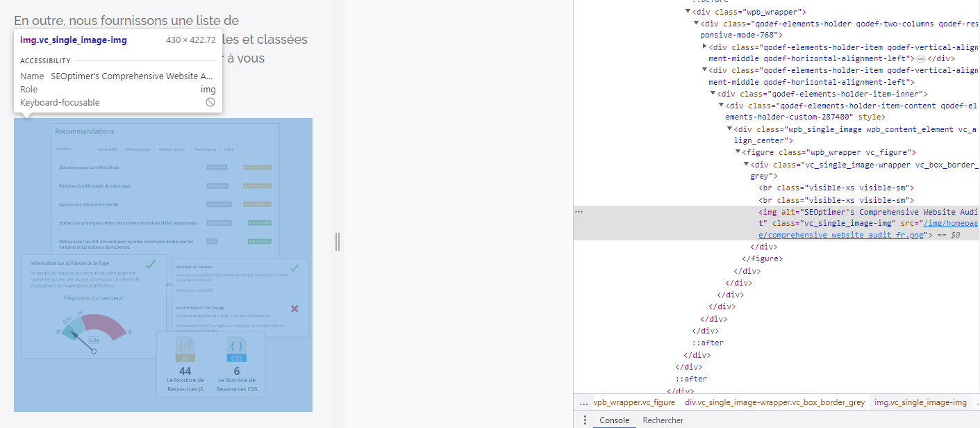This screenshot has height=428, width=980.
Task: Click the red X in the image
Action: click(x=294, y=308)
